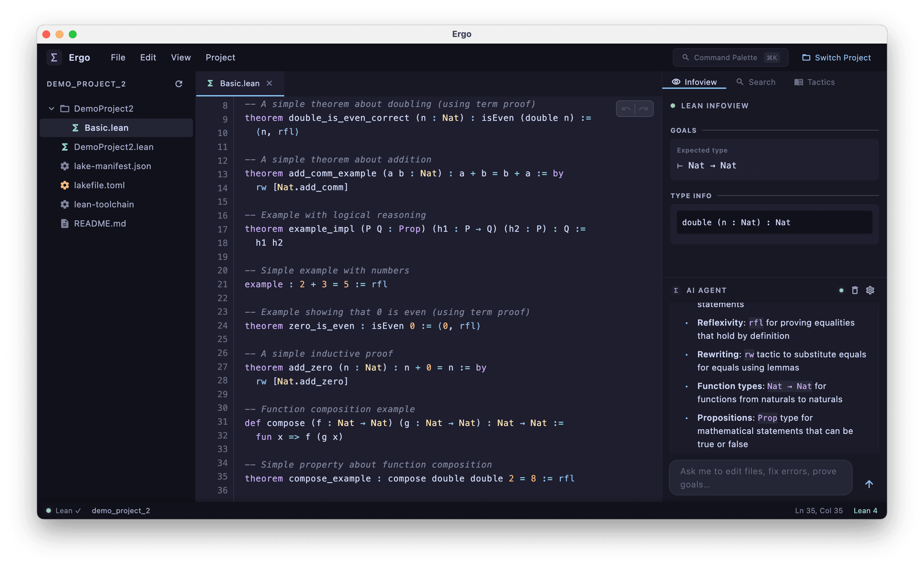
Task: Clear the AI Agent chat with trash icon
Action: (855, 290)
